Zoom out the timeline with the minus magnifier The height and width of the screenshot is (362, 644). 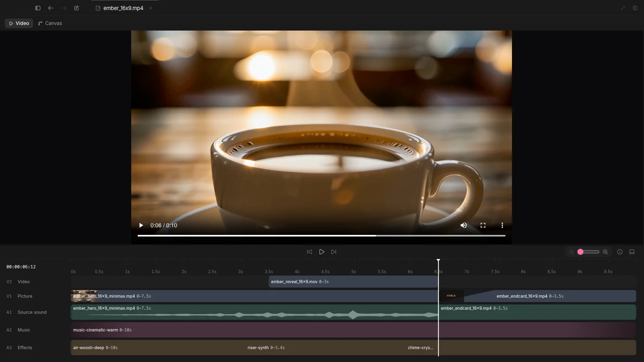click(x=571, y=252)
